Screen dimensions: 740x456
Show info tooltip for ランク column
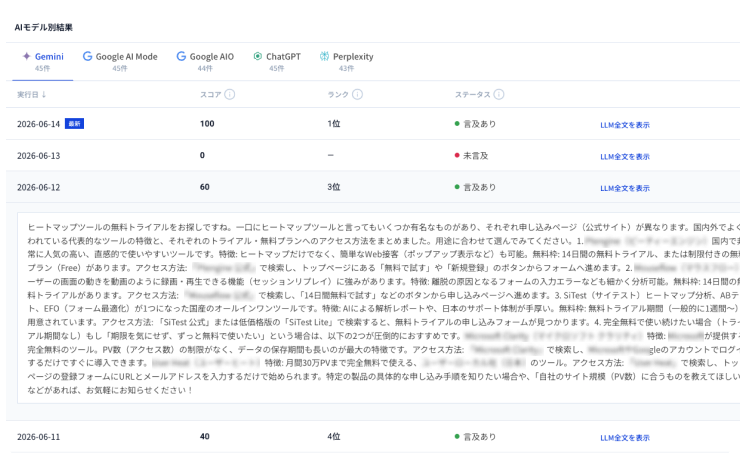tap(358, 94)
